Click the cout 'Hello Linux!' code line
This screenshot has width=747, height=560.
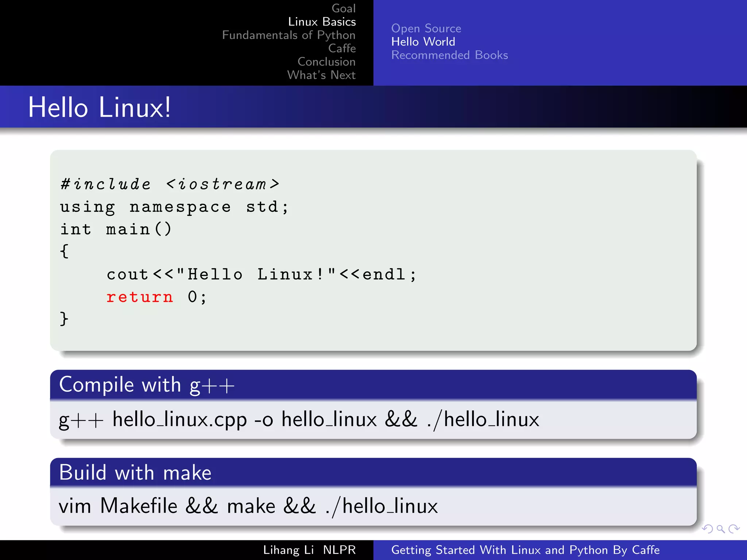[262, 275]
